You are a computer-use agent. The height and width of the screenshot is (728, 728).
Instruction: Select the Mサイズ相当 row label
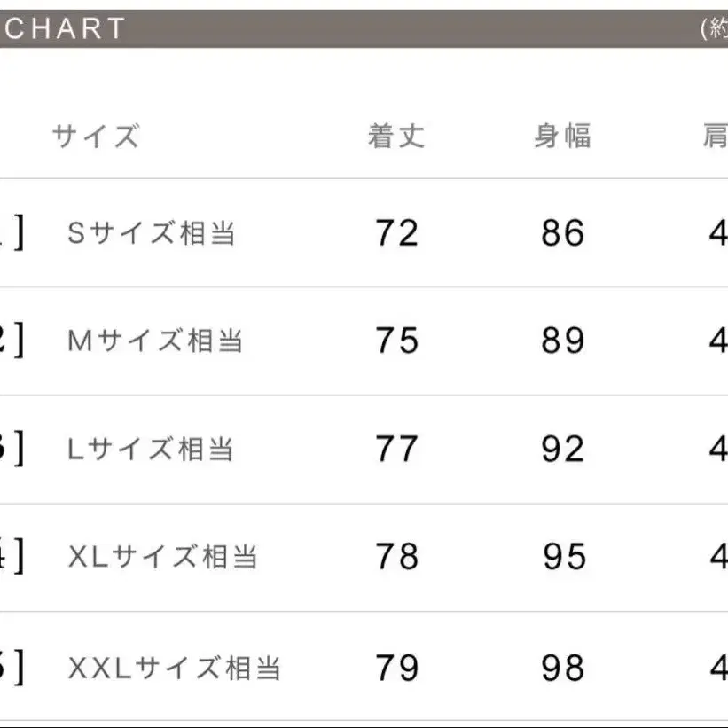(155, 341)
